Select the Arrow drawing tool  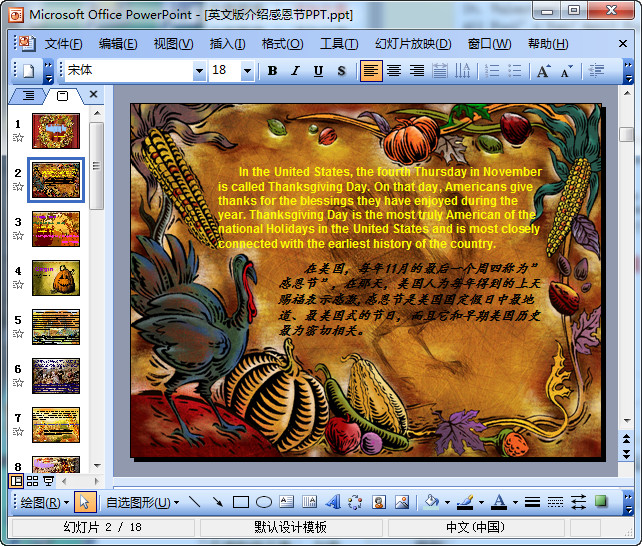pos(217,502)
